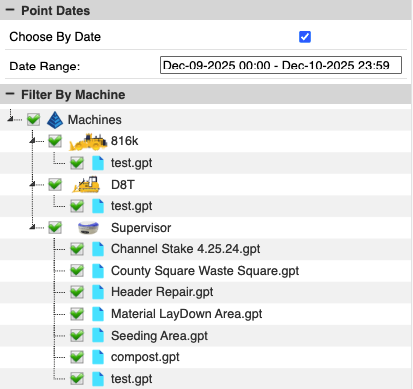Uncheck test.gpt checkbox under Supervisor
413x389 pixels.
coord(77,378)
